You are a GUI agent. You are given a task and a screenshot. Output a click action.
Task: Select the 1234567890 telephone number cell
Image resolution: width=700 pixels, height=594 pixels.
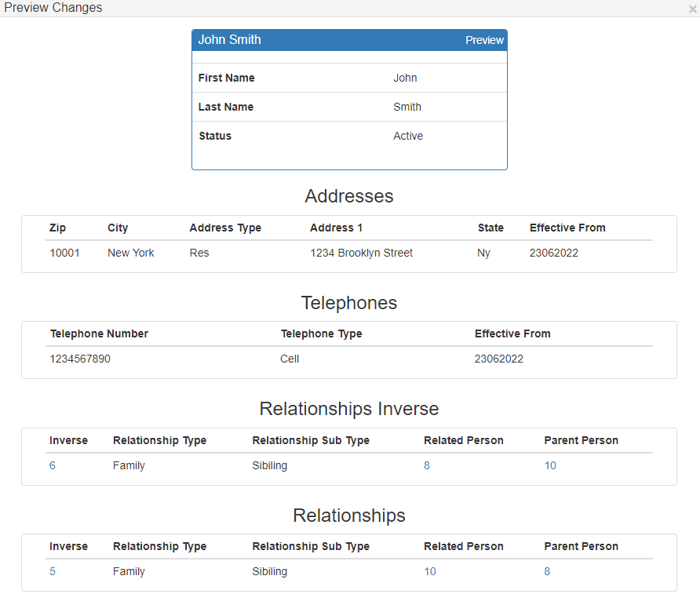pyautogui.click(x=80, y=359)
